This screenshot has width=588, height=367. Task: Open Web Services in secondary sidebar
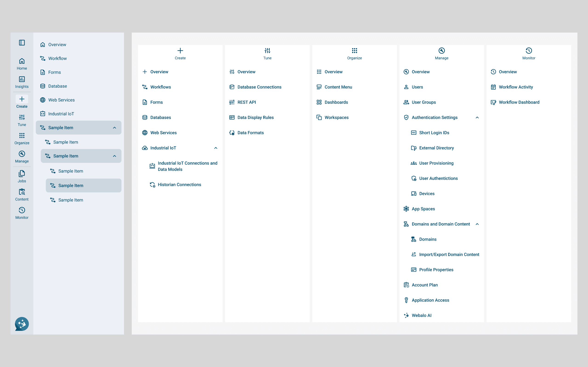(61, 100)
